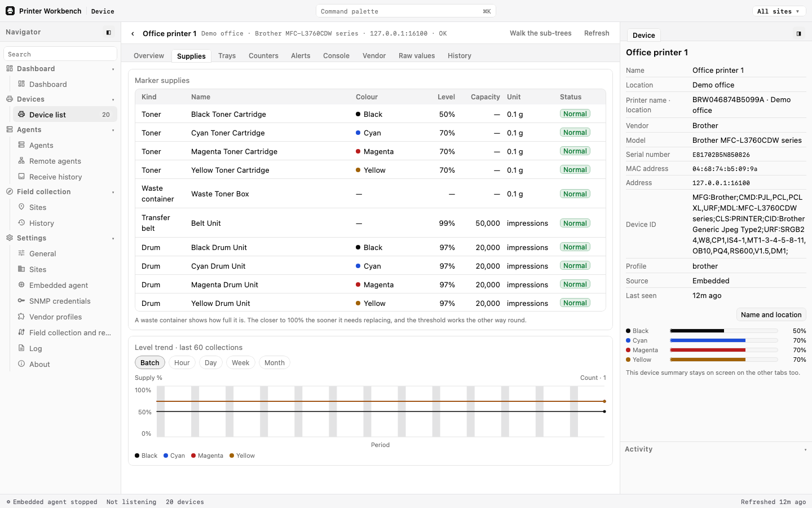Expand the Activity panel
The image size is (812, 508).
click(805, 450)
